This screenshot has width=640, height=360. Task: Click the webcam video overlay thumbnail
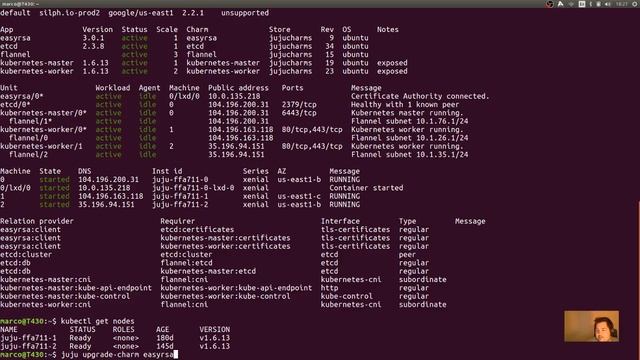(591, 326)
